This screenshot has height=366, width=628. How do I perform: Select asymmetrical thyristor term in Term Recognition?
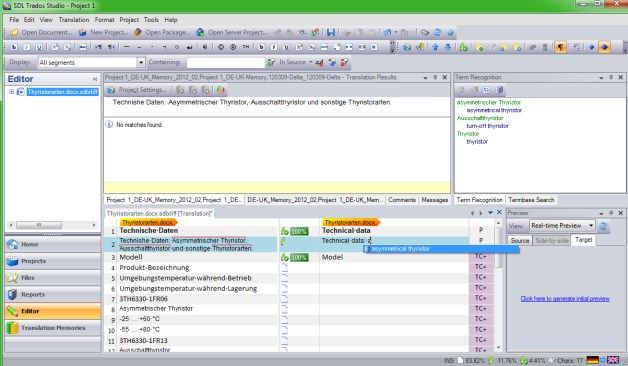494,110
